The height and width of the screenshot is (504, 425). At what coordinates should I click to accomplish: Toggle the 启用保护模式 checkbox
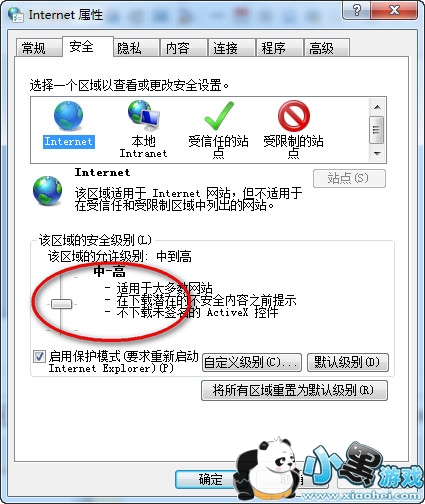39,357
